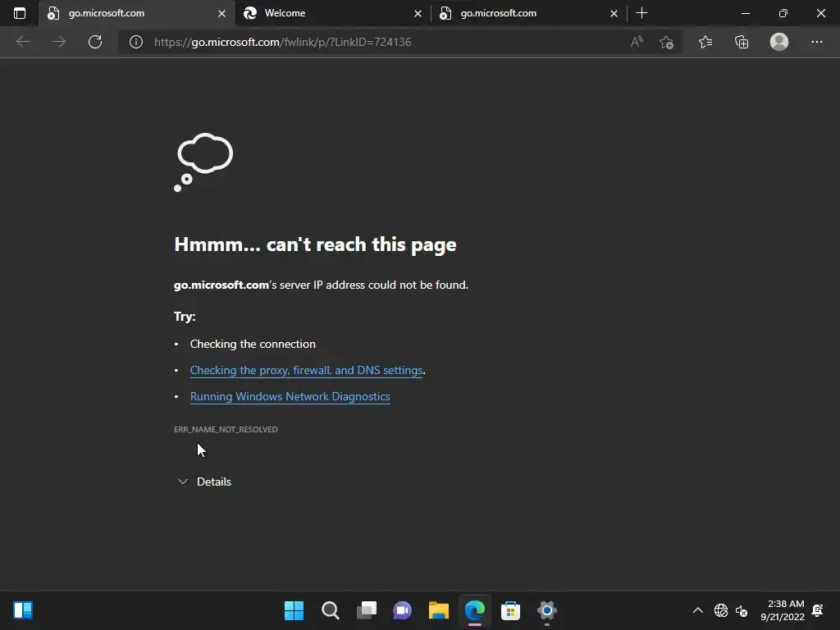Open Task View on taskbar
Image resolution: width=840 pixels, height=630 pixels.
(367, 610)
